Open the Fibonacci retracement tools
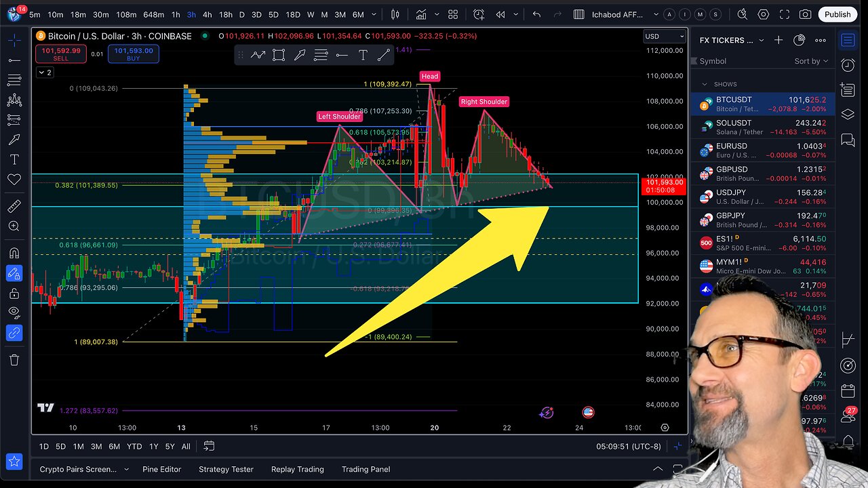868x488 pixels. (x=14, y=81)
